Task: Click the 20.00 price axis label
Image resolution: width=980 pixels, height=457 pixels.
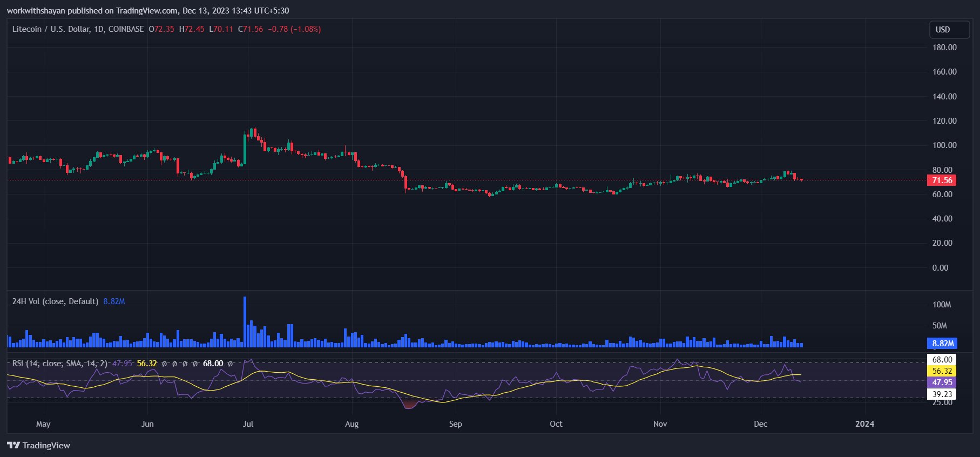Action: click(942, 243)
